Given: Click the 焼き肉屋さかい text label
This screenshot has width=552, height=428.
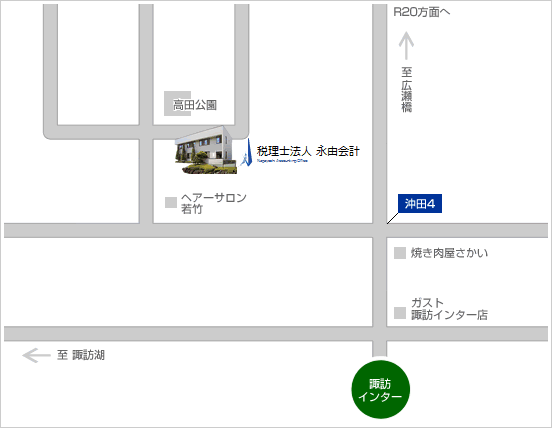Looking at the screenshot, I should 449,253.
